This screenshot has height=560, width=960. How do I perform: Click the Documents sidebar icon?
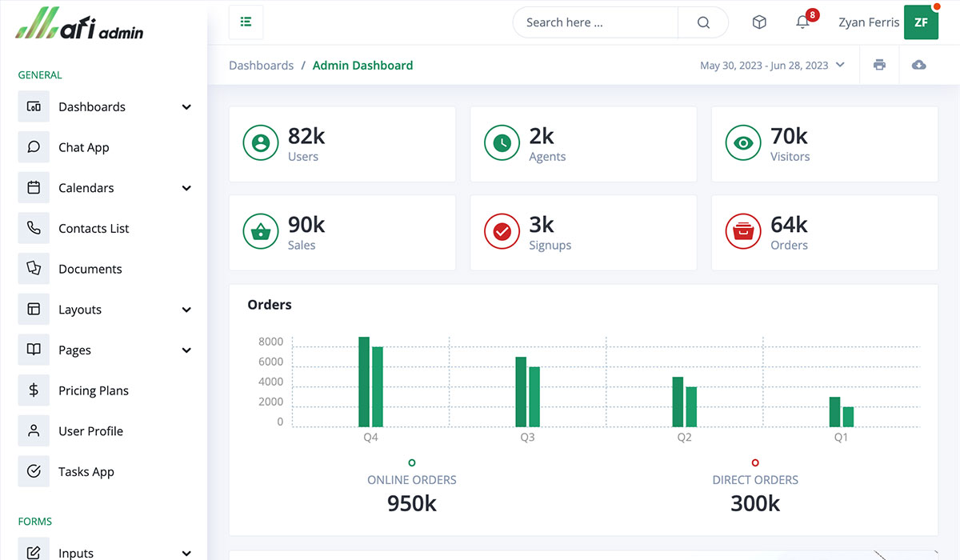[x=34, y=269]
